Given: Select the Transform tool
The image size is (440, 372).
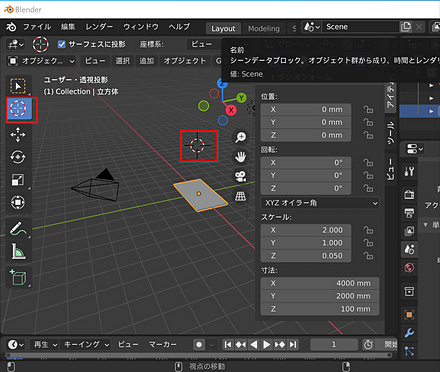Looking at the screenshot, I should (x=18, y=202).
